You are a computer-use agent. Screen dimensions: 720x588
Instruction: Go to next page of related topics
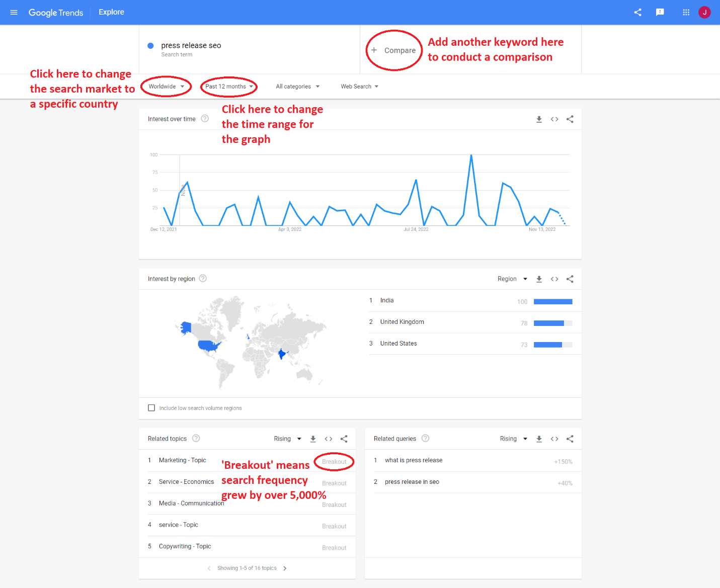285,568
